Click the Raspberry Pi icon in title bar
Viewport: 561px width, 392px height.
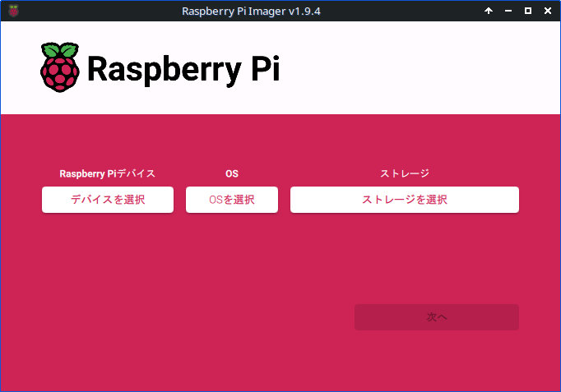tap(13, 11)
